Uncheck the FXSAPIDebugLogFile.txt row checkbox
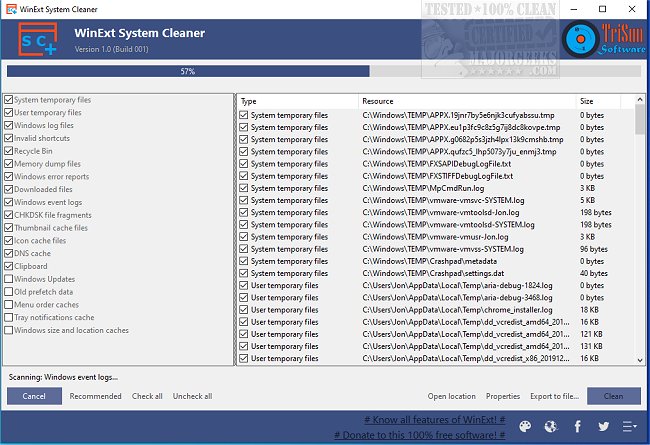Screen dimensions: 650x445 [x=244, y=164]
